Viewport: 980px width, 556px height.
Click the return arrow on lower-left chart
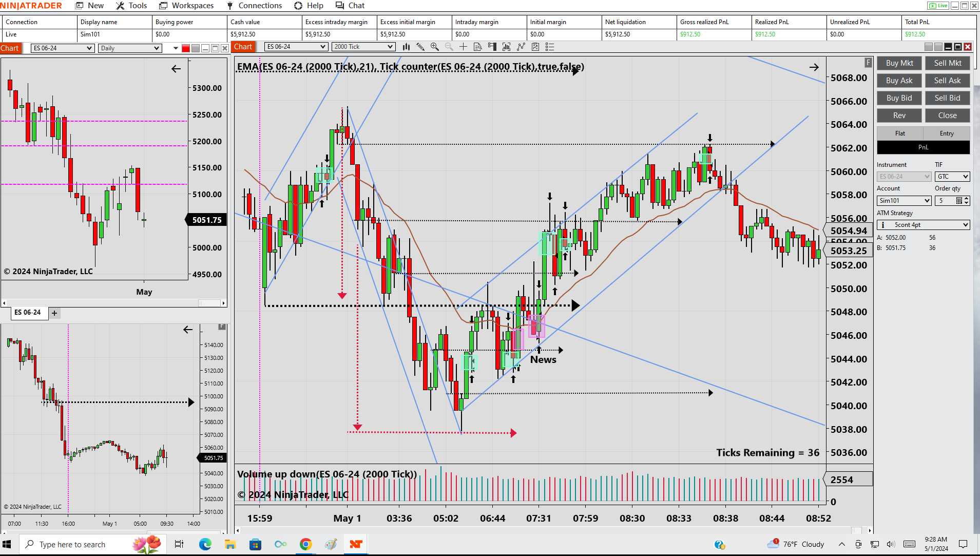click(188, 330)
